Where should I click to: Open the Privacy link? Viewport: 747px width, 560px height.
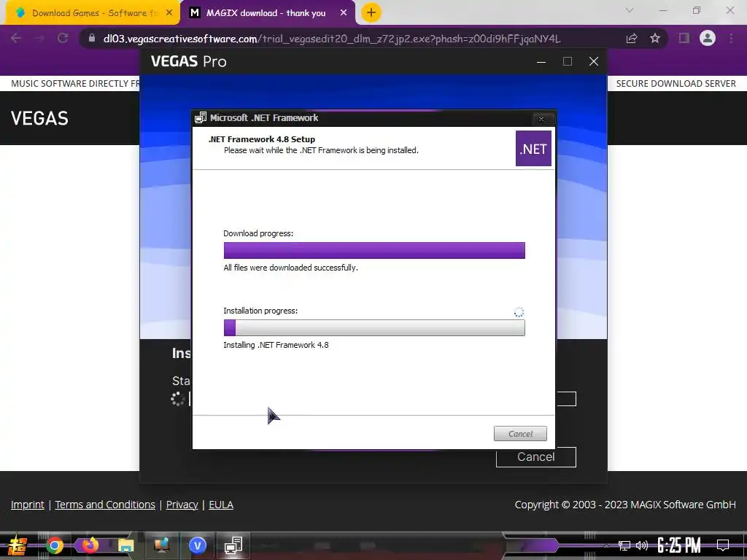click(x=182, y=505)
